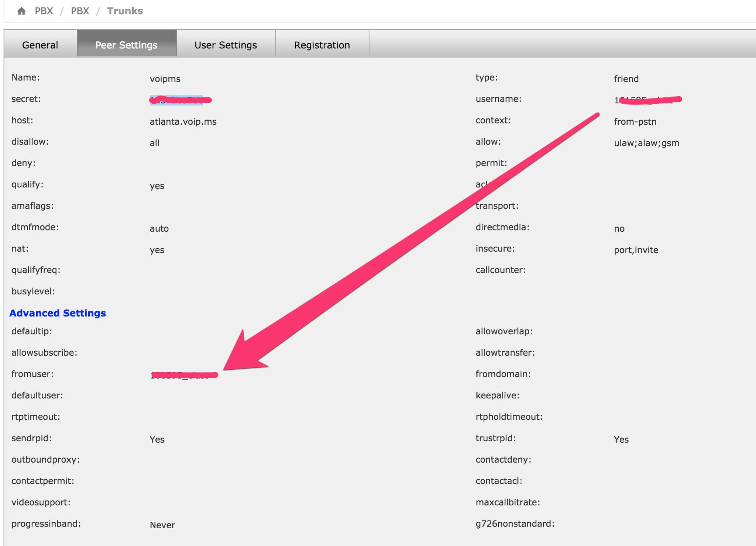Click the g726nonstandard field label

(515, 524)
